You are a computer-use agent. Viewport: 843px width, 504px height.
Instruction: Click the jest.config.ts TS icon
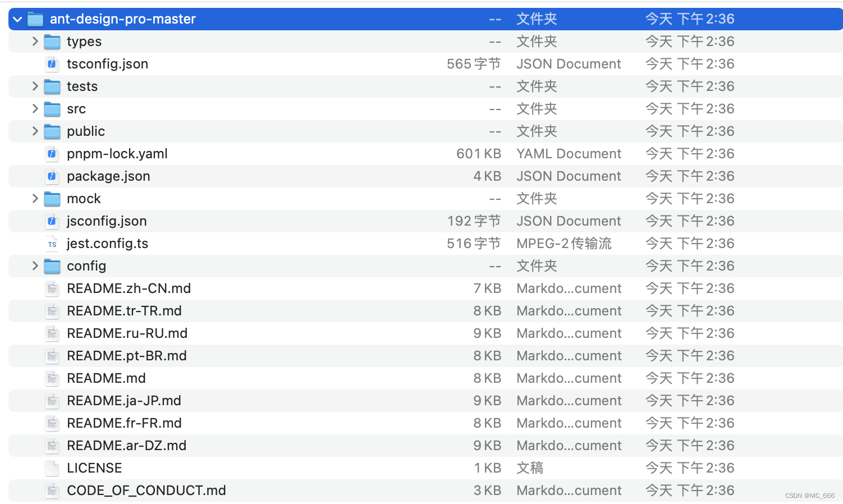coord(52,244)
